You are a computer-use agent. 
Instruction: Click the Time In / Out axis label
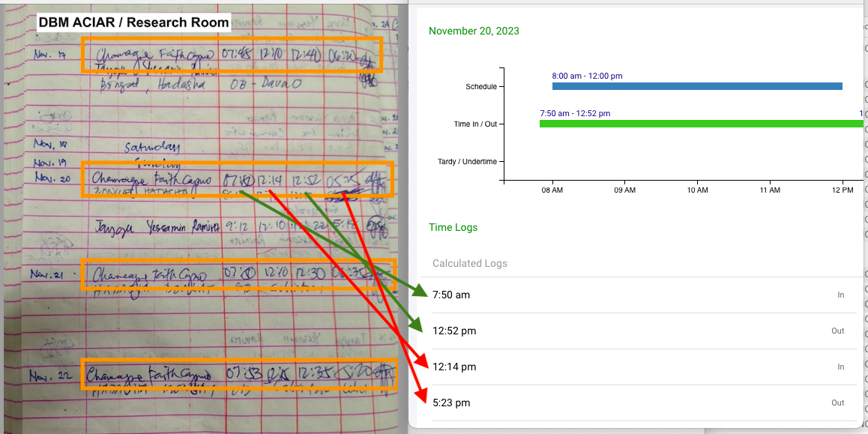tap(474, 124)
